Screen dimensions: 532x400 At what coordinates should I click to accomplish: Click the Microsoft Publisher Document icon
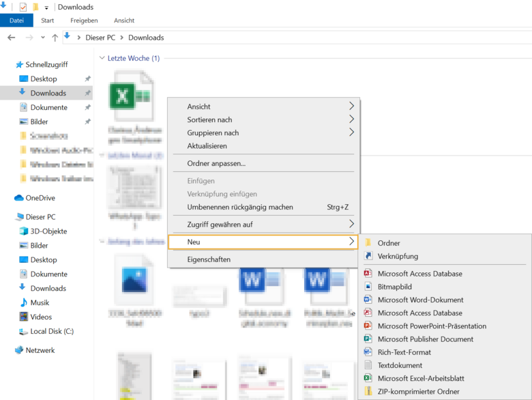pos(368,339)
